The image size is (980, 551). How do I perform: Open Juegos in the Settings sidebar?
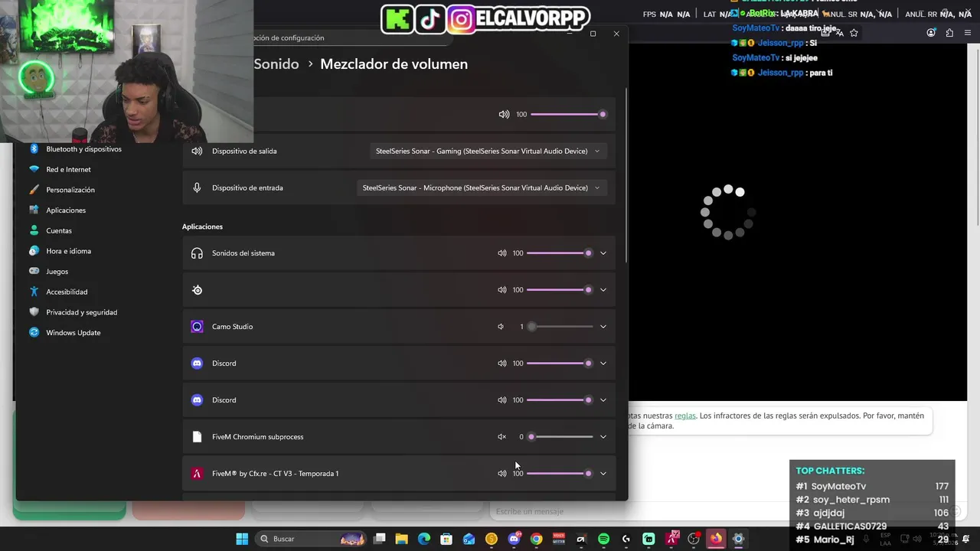(x=57, y=272)
